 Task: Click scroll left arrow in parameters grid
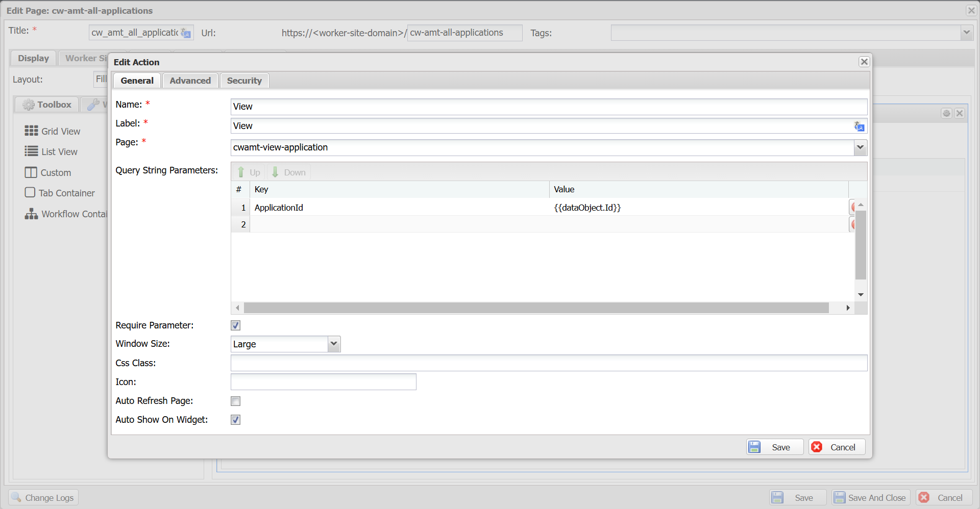237,308
